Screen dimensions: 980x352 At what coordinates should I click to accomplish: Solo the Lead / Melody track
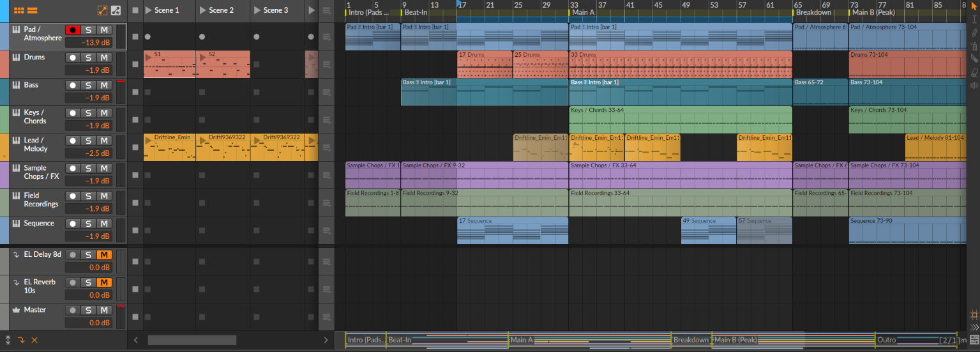88,141
